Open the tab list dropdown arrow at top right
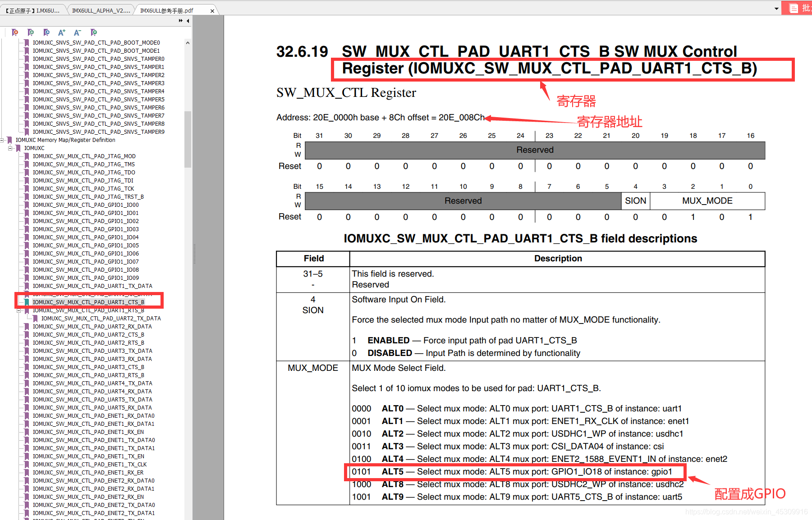 [776, 9]
